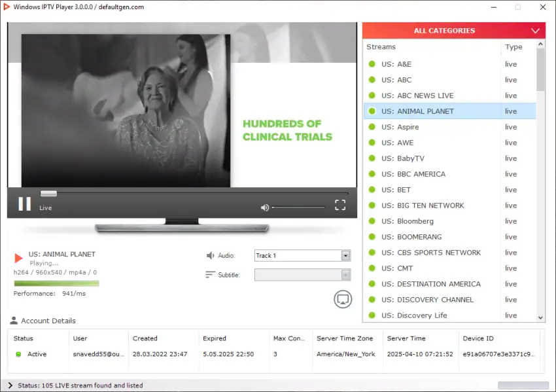Click the Type column header

[513, 47]
